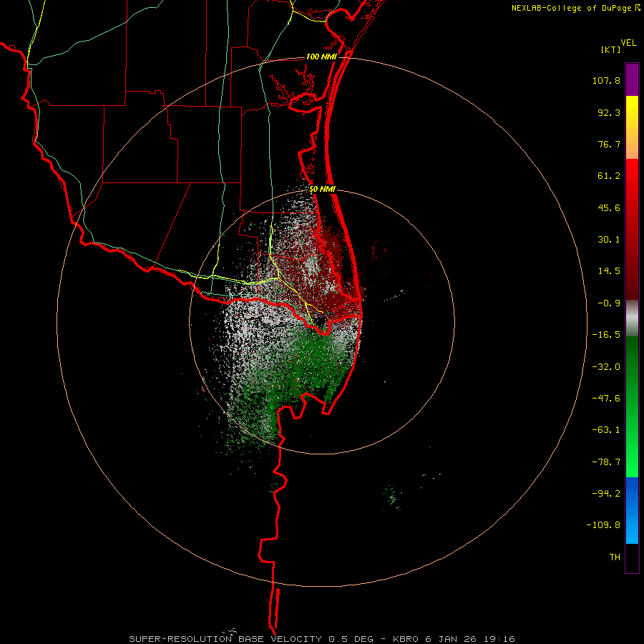This screenshot has height=644, width=644.
Task: Click the -94.2 velocity scale value
Action: pyautogui.click(x=606, y=493)
